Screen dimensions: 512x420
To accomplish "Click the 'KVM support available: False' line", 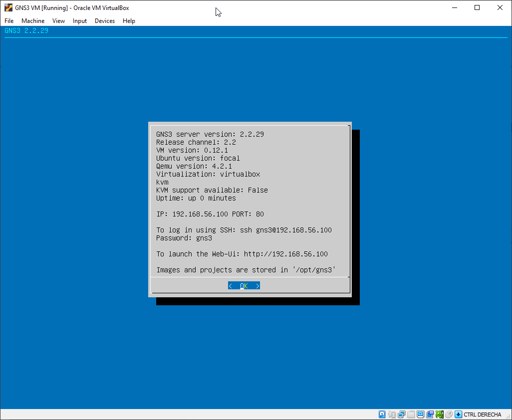I will (x=212, y=190).
